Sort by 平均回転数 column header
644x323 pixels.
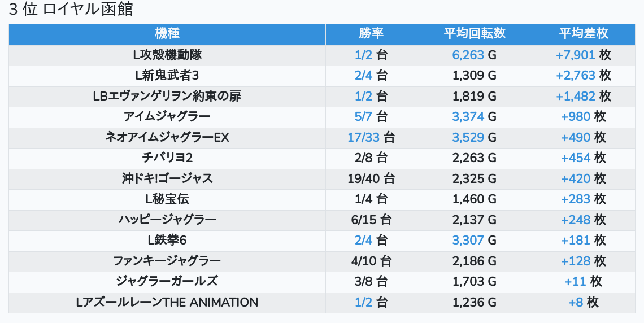tap(474, 34)
